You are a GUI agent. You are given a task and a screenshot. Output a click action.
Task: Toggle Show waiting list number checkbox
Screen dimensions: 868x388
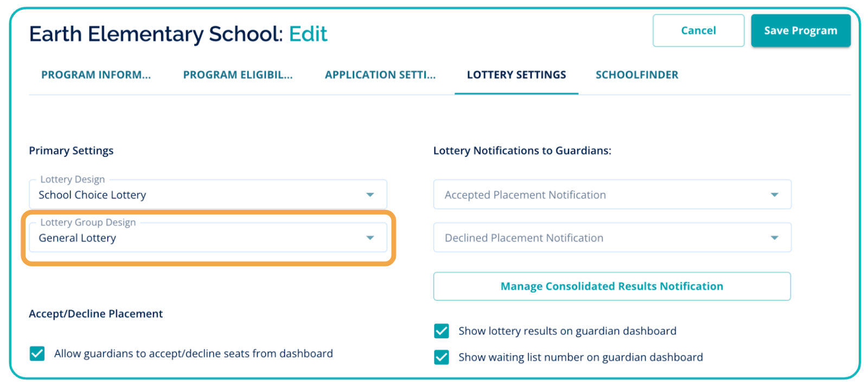pyautogui.click(x=442, y=357)
